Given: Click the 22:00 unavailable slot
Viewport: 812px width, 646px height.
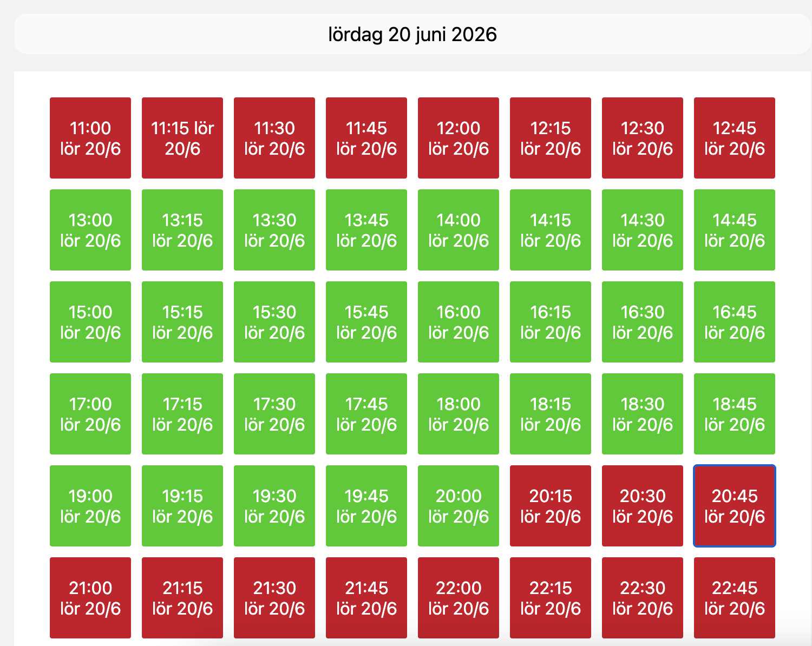Looking at the screenshot, I should (x=459, y=598).
